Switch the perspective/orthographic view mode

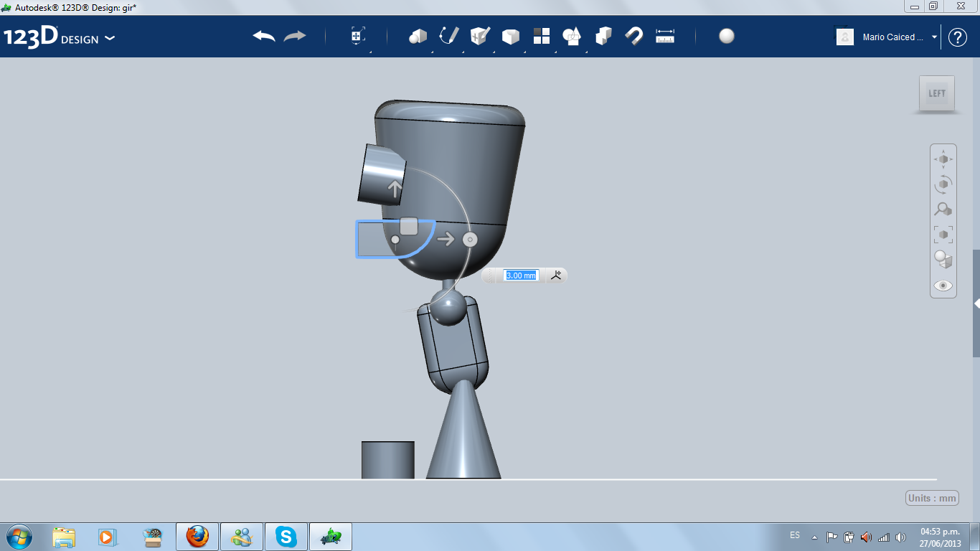coord(943,259)
